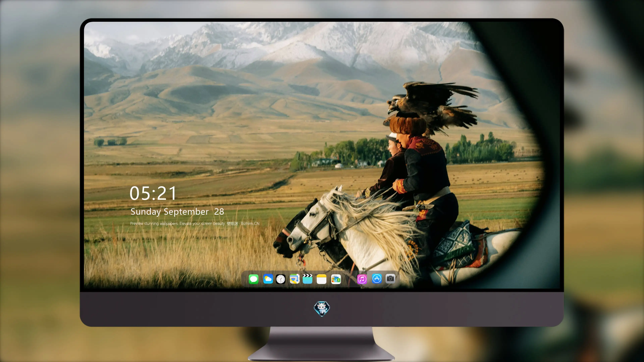The image size is (644, 362).
Task: Launch the Maps app from the dock
Action: tap(294, 279)
